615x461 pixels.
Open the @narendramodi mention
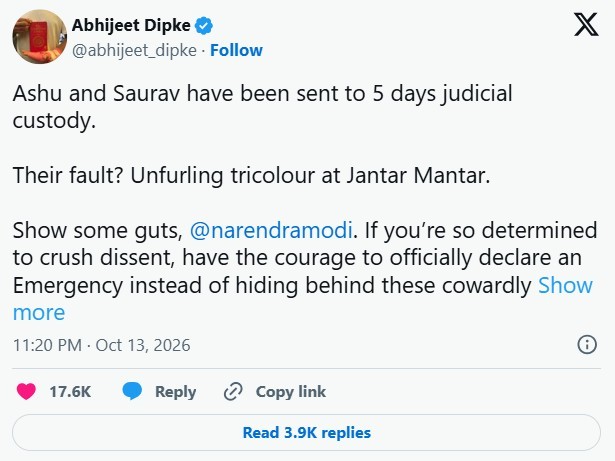(271, 230)
